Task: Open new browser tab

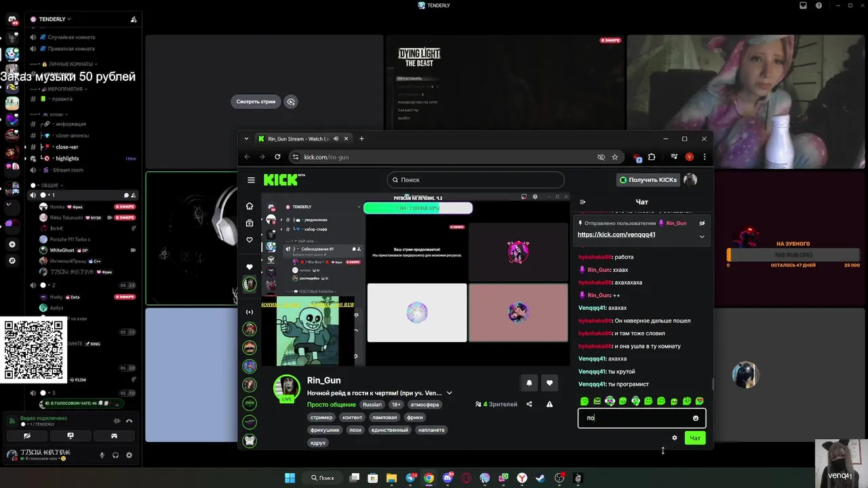Action: pyautogui.click(x=361, y=138)
